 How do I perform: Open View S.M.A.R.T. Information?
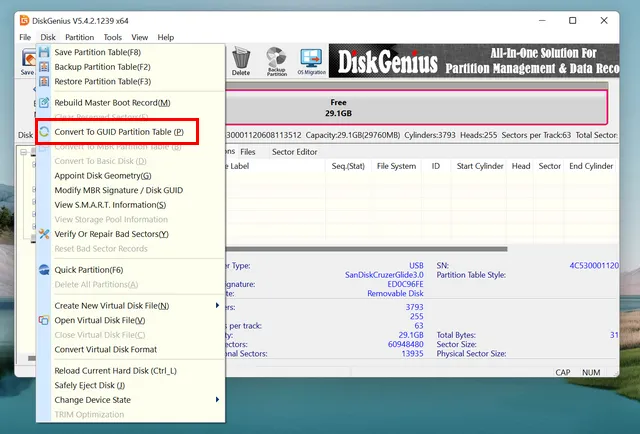coord(131,205)
